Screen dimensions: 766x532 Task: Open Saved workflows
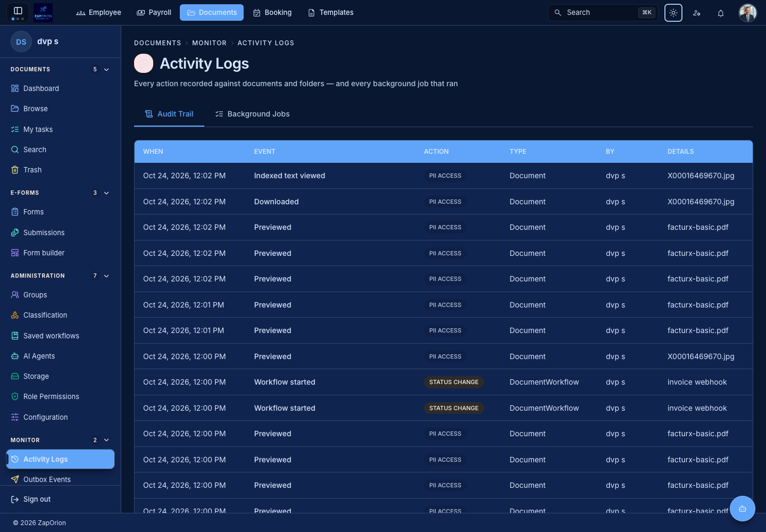pyautogui.click(x=60, y=336)
